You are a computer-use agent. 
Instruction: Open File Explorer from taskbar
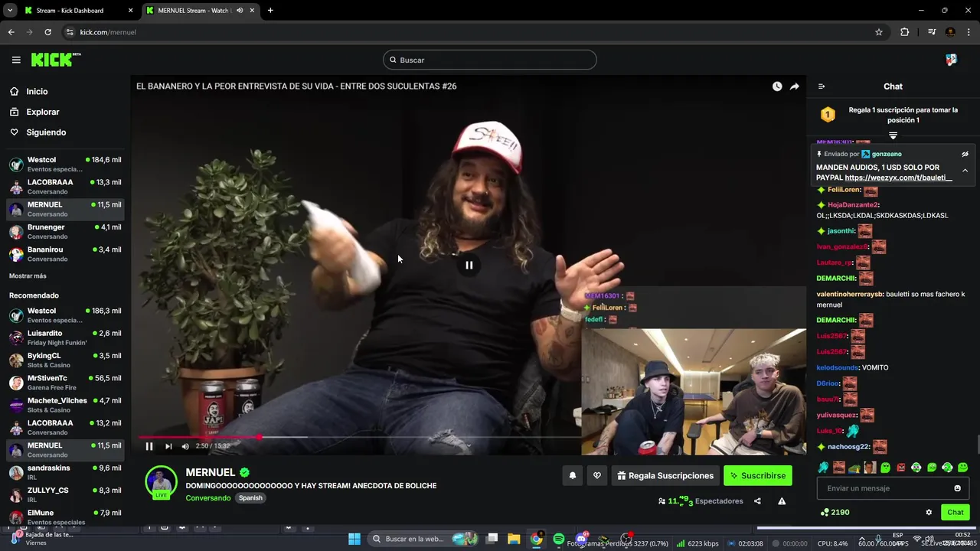[x=514, y=540]
